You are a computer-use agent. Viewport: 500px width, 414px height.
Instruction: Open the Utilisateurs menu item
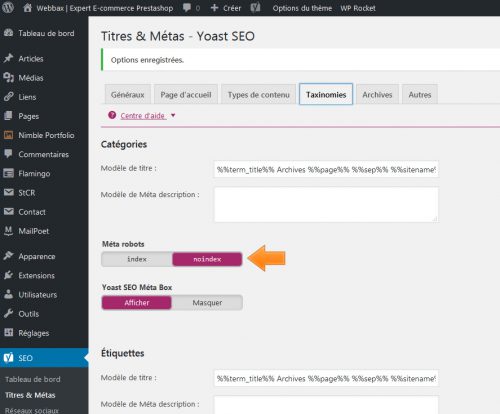pos(38,295)
